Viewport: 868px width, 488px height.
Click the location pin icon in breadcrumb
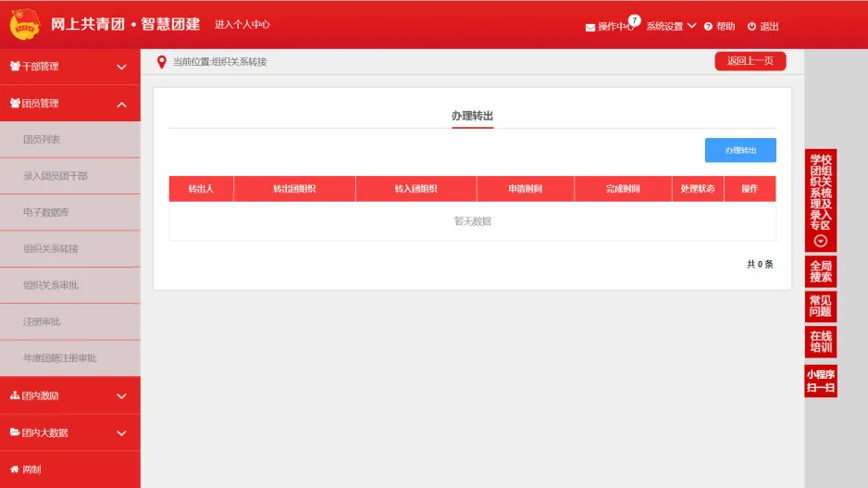[x=162, y=62]
